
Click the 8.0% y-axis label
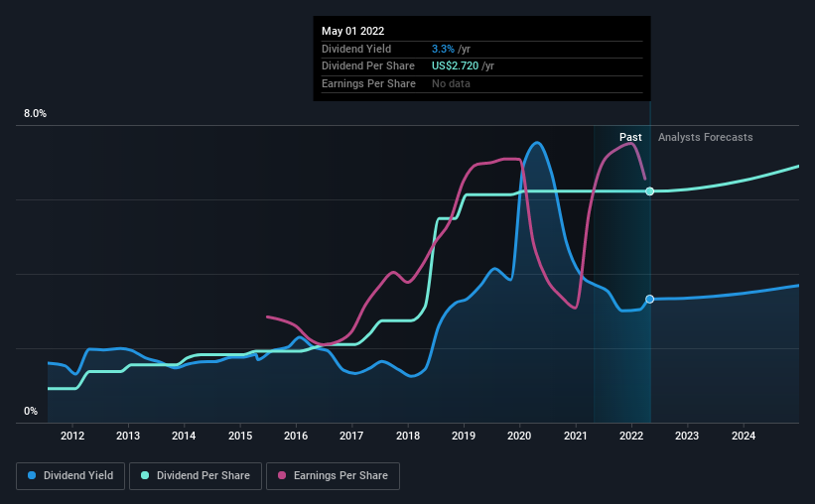pyautogui.click(x=35, y=113)
